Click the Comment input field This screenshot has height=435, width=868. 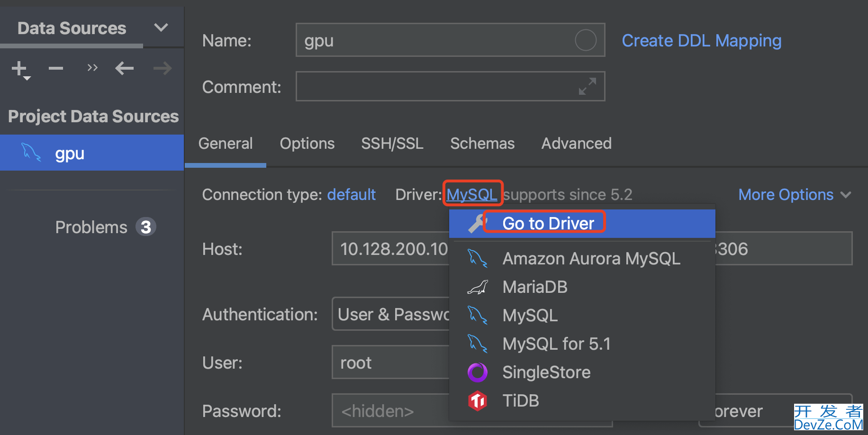tap(450, 86)
